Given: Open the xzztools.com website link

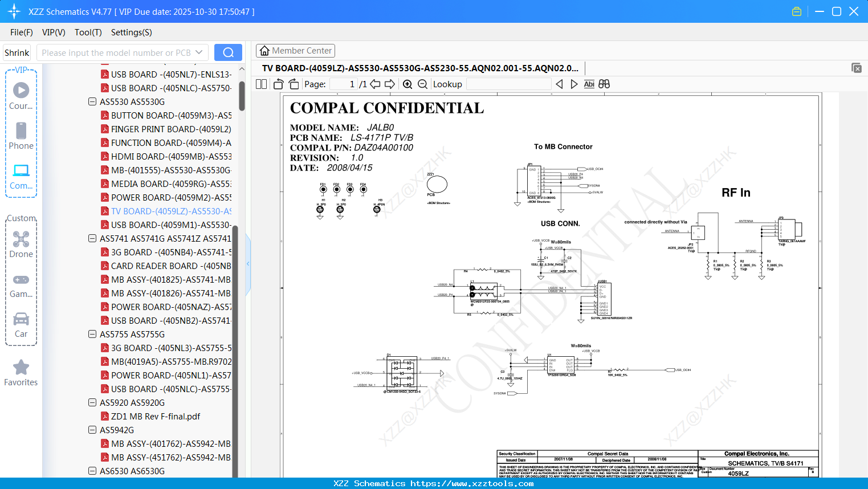Looking at the screenshot, I should coord(472,483).
